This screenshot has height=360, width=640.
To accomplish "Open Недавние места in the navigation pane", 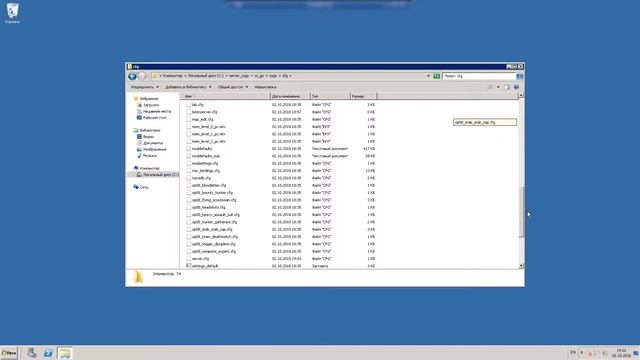I will point(157,111).
